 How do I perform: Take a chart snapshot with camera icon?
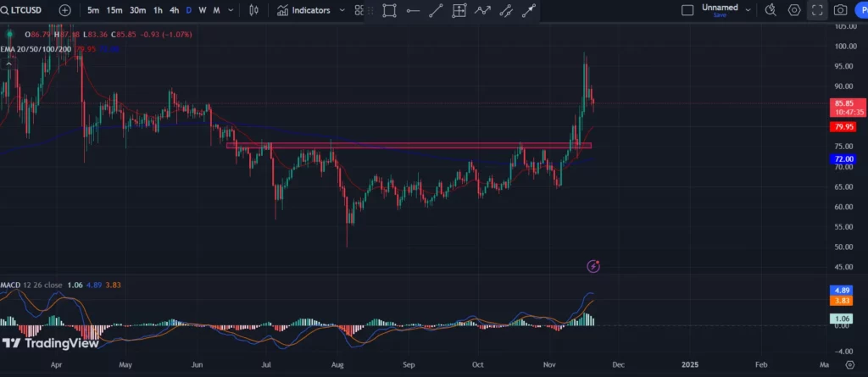[840, 10]
